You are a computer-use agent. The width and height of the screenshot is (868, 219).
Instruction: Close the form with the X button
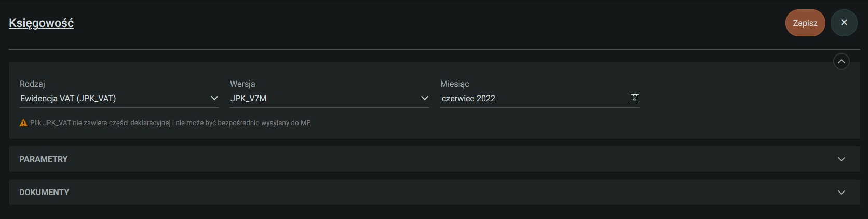844,23
